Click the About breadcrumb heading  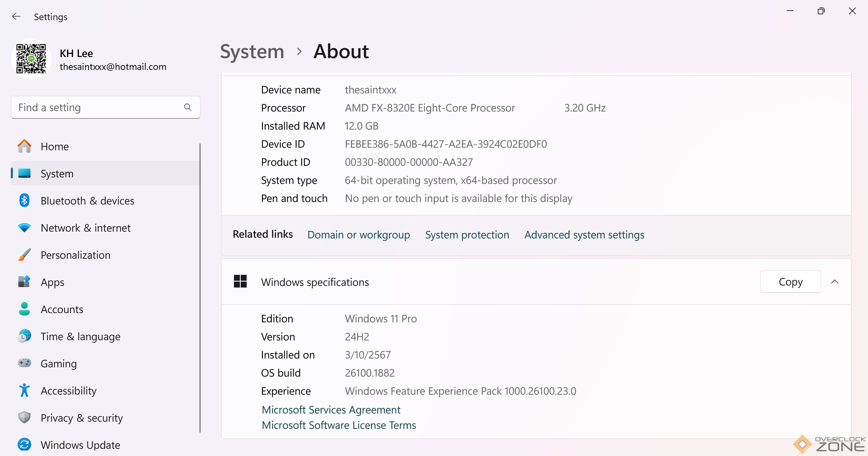(x=341, y=51)
